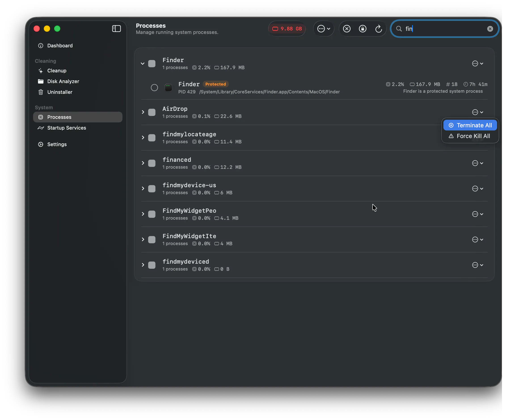Tick the findmydeviced group checkbox

(152, 265)
